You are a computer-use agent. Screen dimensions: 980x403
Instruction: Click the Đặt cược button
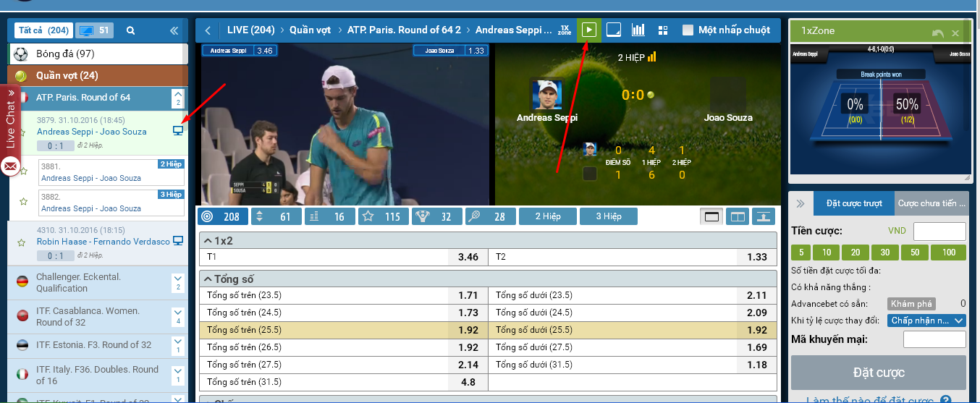point(879,373)
